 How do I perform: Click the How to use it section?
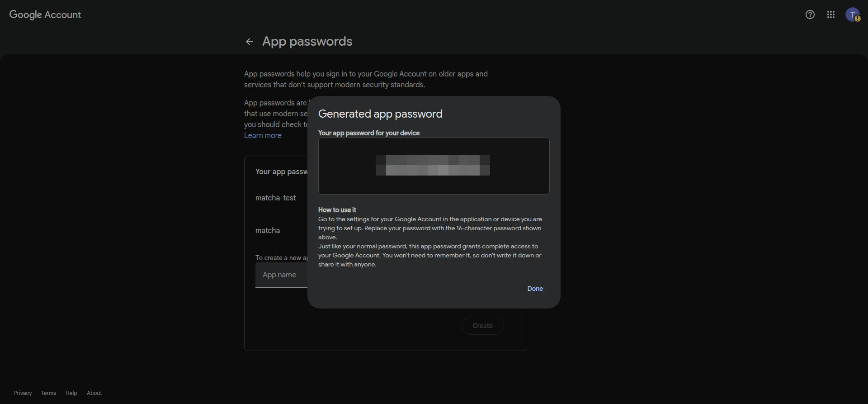click(337, 209)
